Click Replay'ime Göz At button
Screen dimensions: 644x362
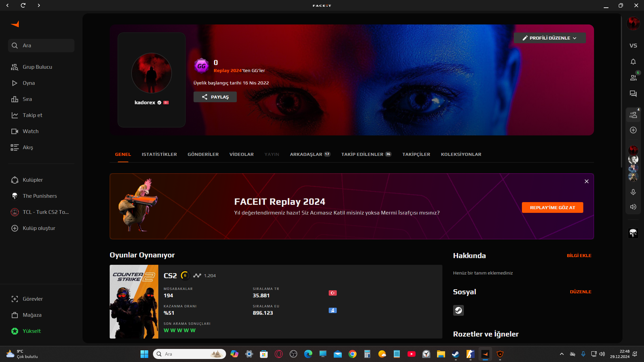[552, 207]
